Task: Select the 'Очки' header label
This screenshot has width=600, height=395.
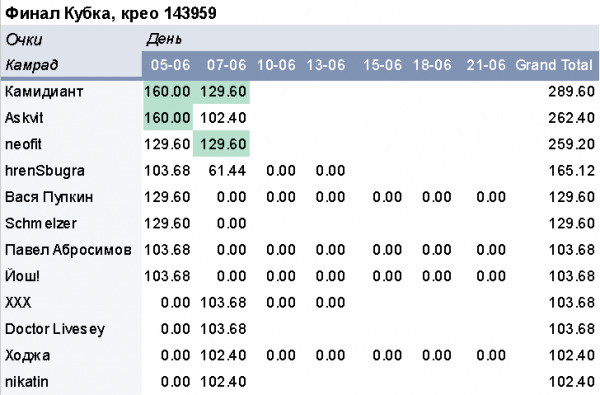Action: click(24, 40)
